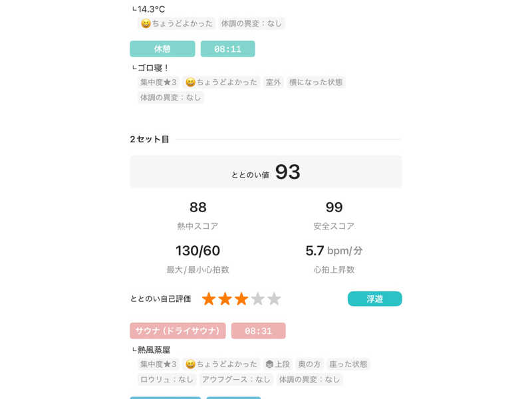Click the 08:31 time badge
532x399 pixels.
(258, 331)
